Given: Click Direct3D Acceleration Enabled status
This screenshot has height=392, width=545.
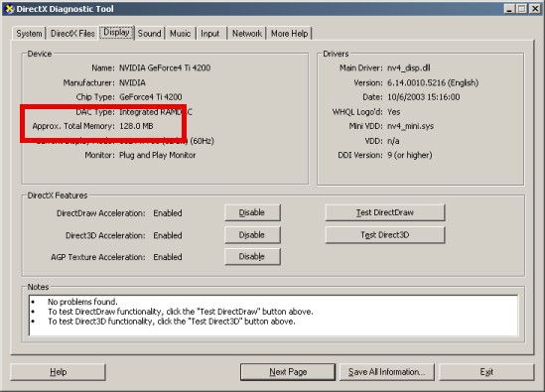Looking at the screenshot, I should point(168,235).
